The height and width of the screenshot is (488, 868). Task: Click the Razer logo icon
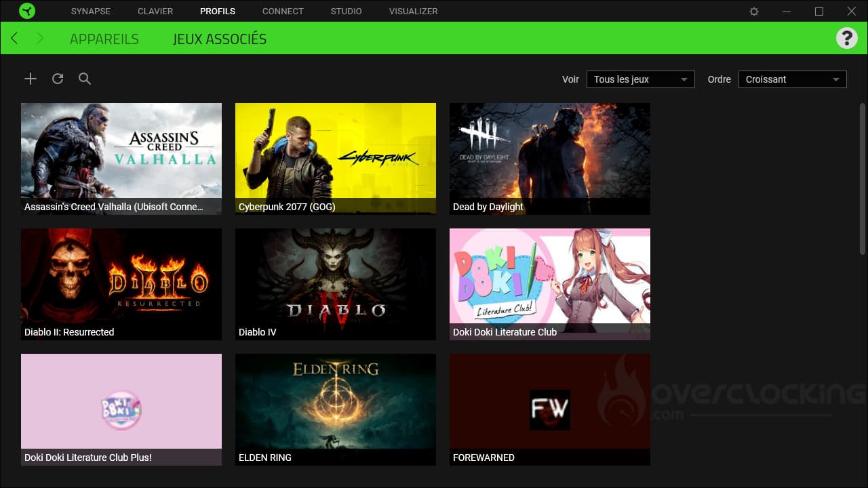27,11
